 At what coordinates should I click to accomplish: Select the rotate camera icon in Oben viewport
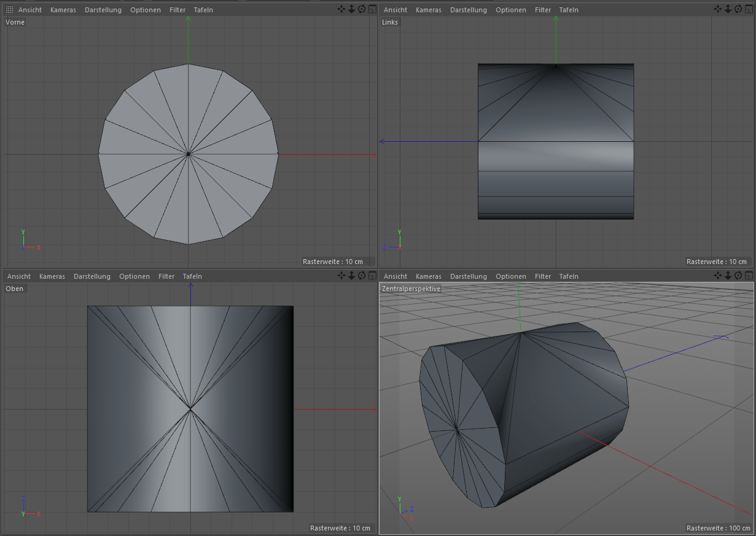point(362,276)
